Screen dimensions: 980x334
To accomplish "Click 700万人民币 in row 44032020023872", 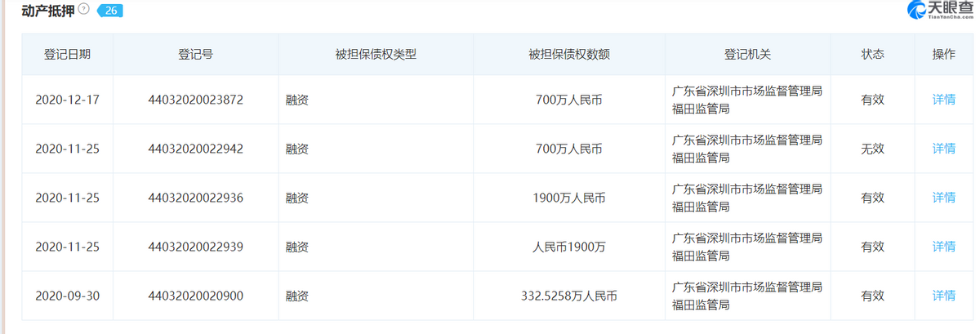I will (x=569, y=100).
